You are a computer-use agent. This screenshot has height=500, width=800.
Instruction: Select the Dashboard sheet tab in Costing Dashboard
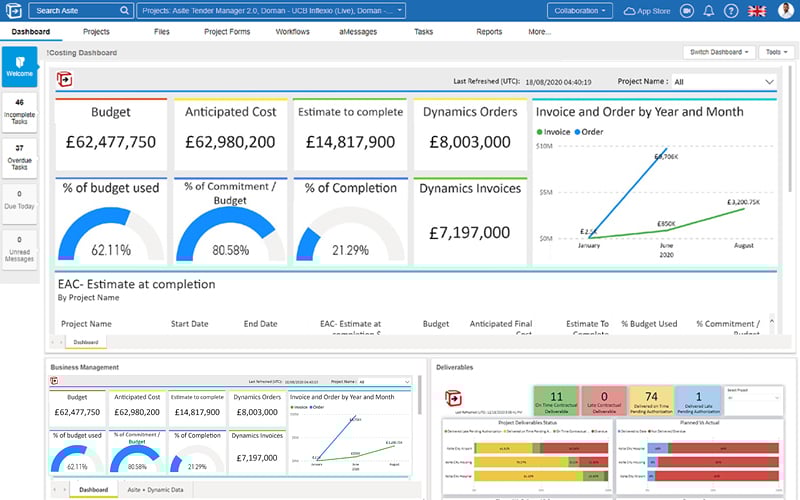point(86,342)
